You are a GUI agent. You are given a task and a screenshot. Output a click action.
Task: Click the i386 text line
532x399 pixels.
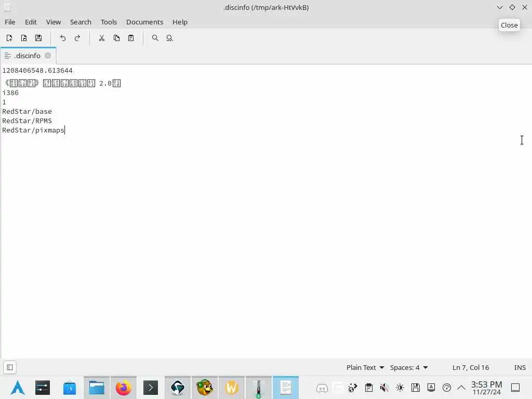tap(10, 92)
